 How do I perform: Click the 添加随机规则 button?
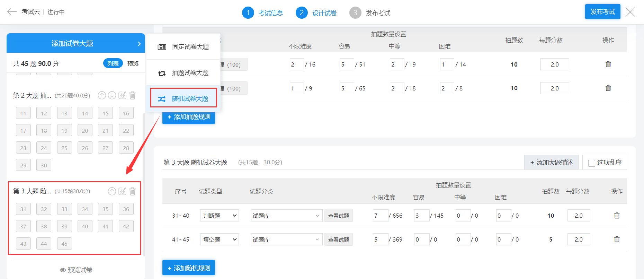pos(189,268)
